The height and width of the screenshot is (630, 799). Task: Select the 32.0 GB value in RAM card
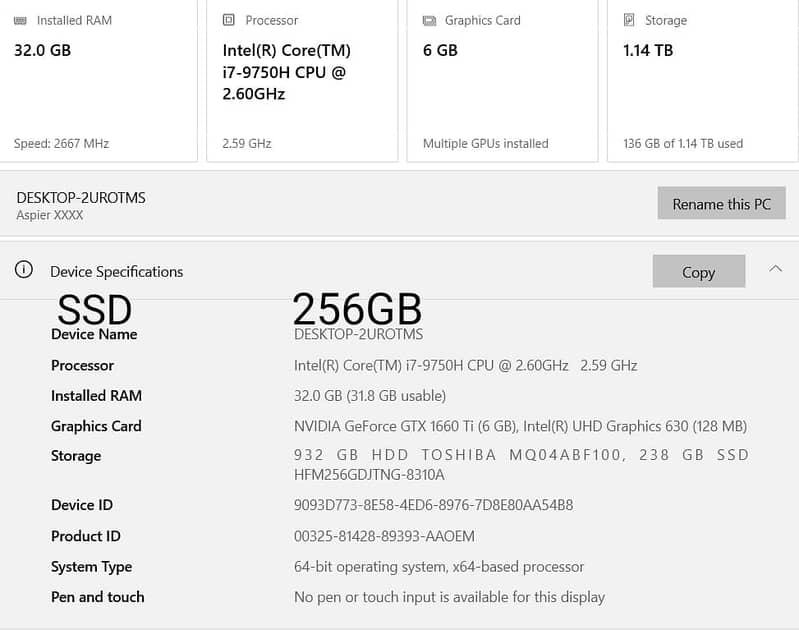[42, 50]
